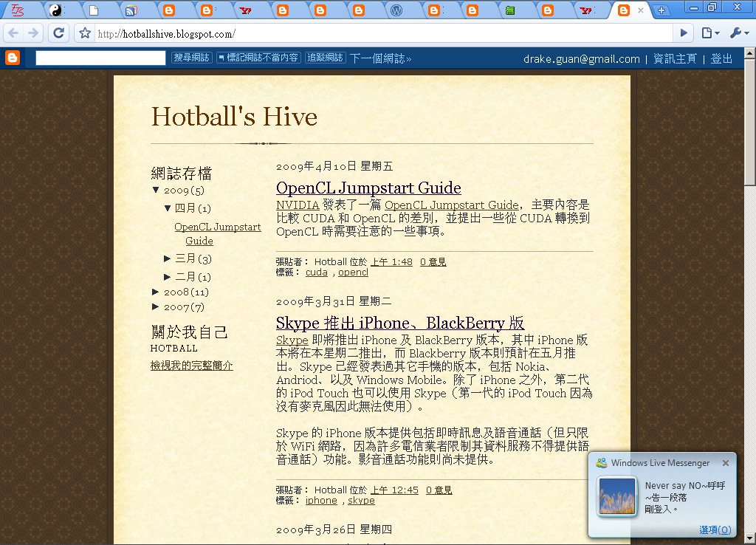Screen dimensions: 756x545
Task: Open comments link on the Skype post
Action: pyautogui.click(x=439, y=490)
